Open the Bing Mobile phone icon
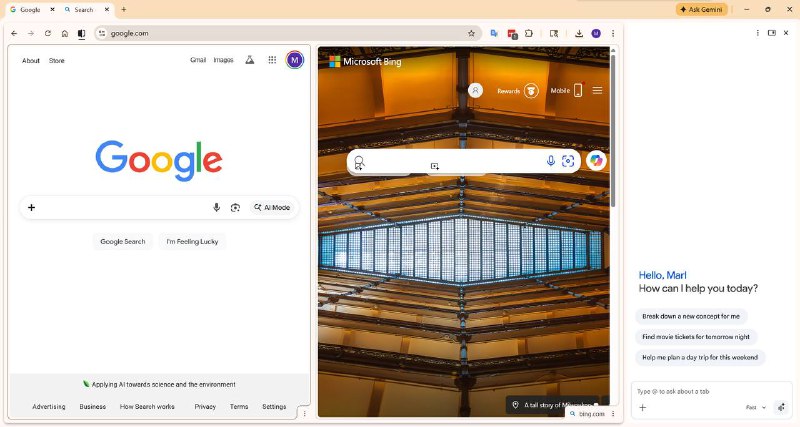800x427 pixels. (x=578, y=90)
